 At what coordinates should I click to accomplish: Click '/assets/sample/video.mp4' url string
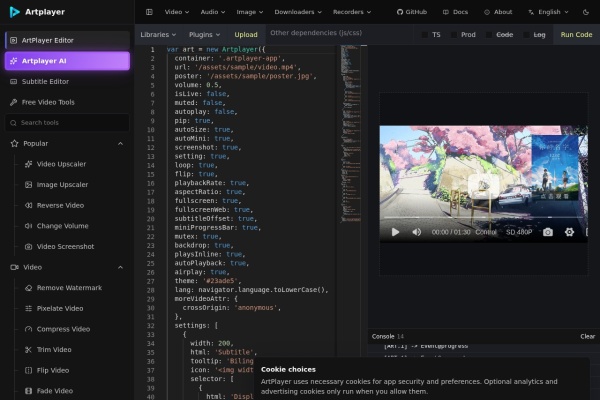click(246, 67)
